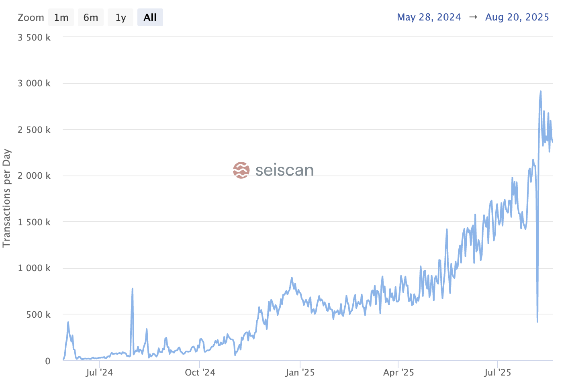Viewport: 568px width, 392px height.
Task: Click the start date May 28, 2024
Action: pyautogui.click(x=429, y=17)
